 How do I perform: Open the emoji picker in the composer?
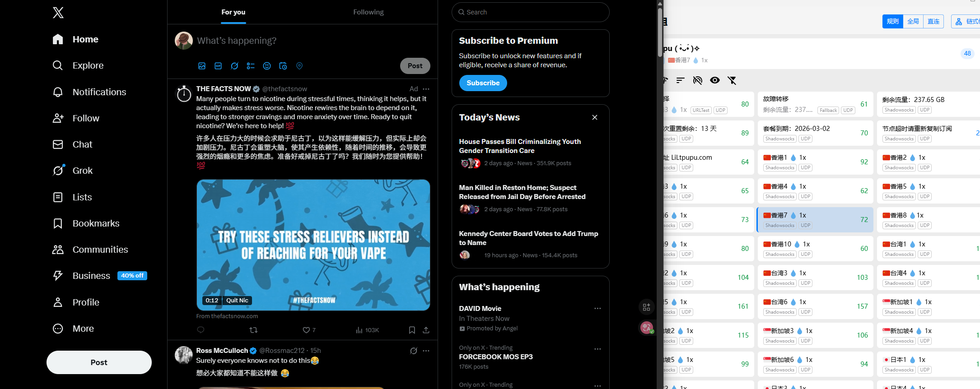pyautogui.click(x=267, y=66)
